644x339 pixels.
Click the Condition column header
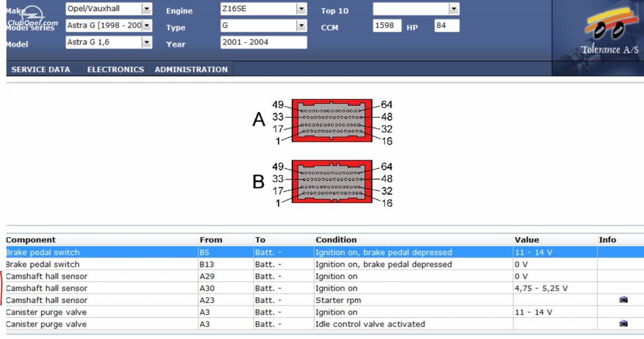[x=336, y=240]
